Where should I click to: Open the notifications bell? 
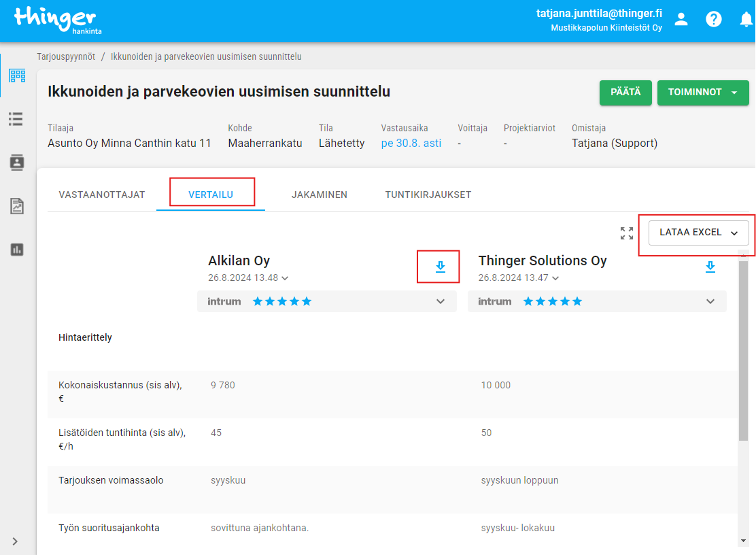[x=746, y=19]
